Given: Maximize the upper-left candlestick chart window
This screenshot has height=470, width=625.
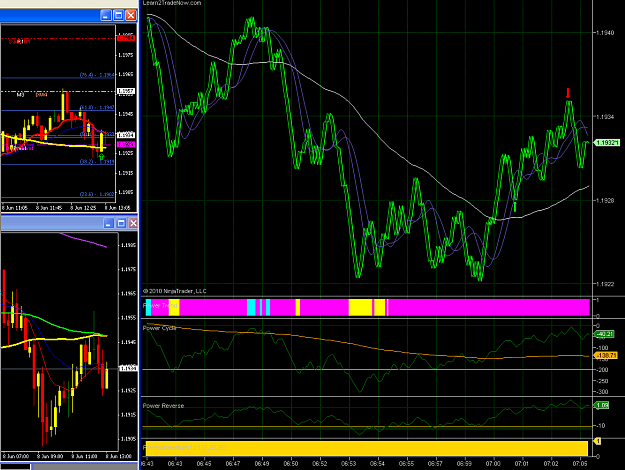Looking at the screenshot, I should point(118,15).
